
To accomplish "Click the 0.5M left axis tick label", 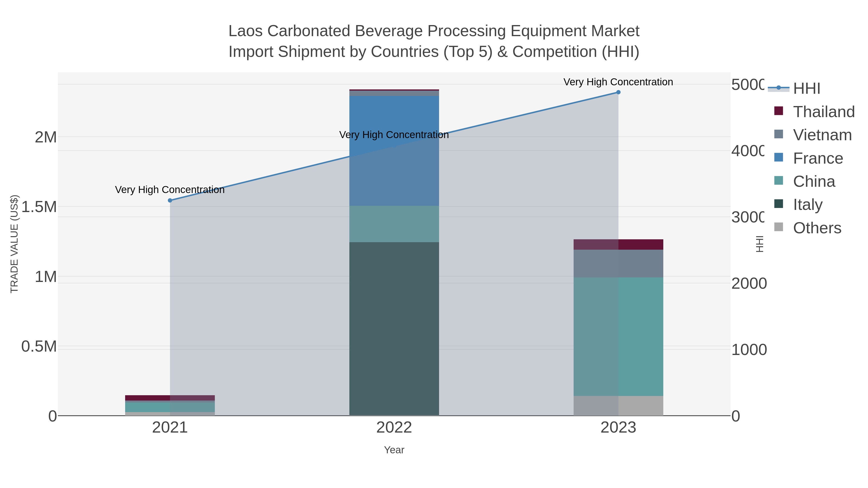I will point(39,346).
